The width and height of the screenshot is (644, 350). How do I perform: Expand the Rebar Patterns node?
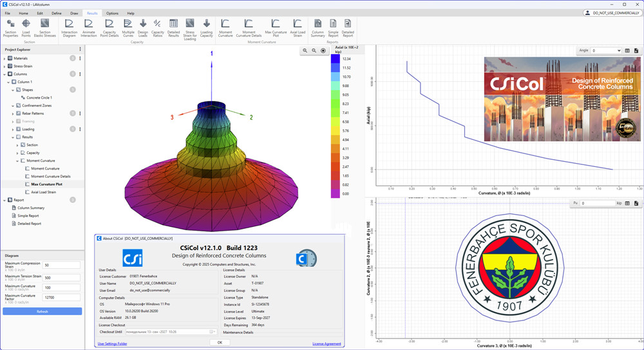(x=13, y=113)
